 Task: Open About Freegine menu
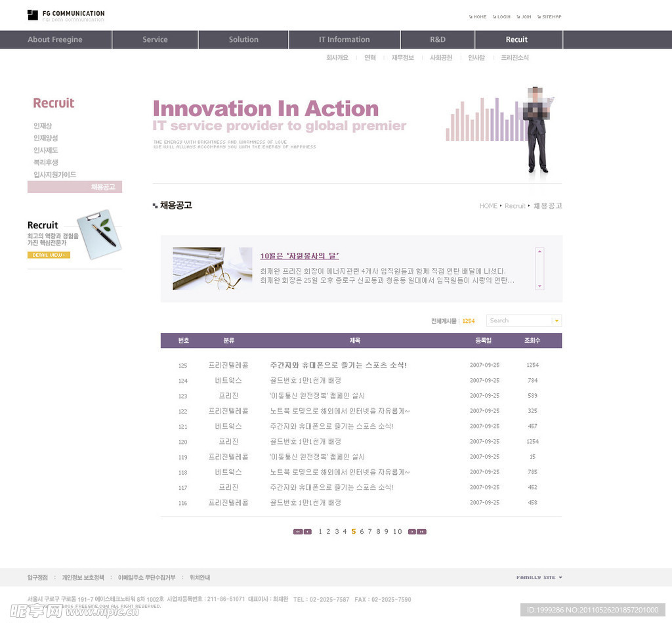55,39
